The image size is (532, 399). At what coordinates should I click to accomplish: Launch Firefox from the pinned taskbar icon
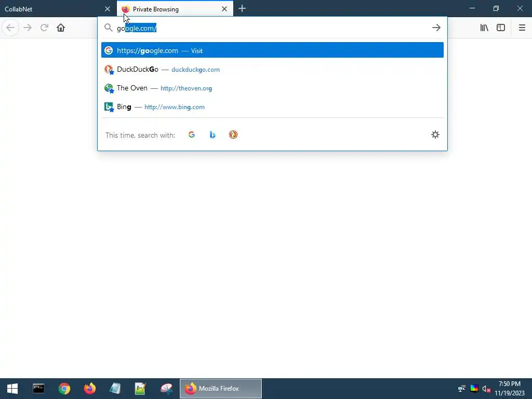89,389
